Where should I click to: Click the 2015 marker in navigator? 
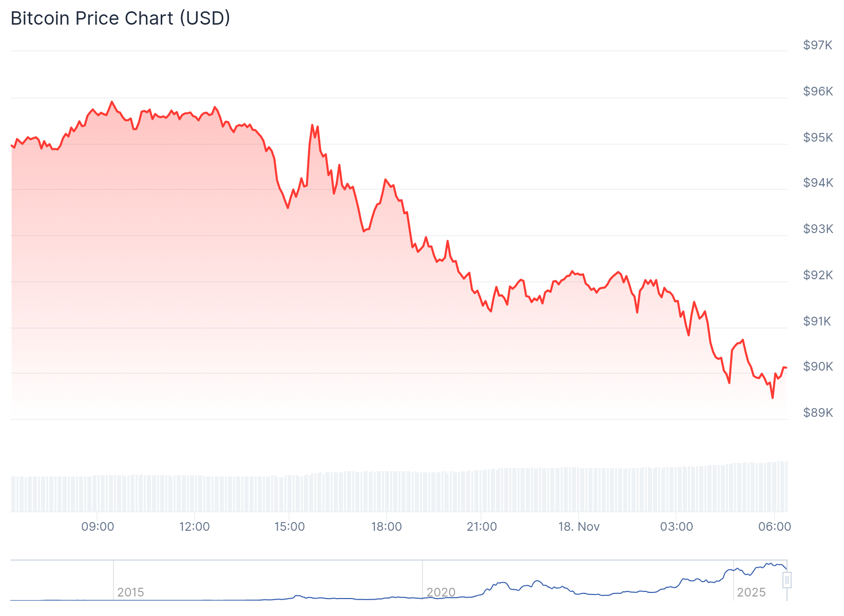130,592
